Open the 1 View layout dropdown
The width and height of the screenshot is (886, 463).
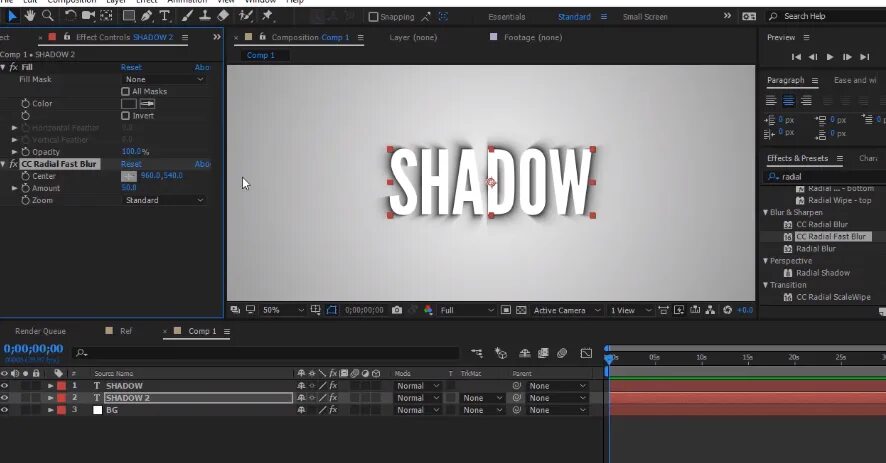pyautogui.click(x=631, y=310)
